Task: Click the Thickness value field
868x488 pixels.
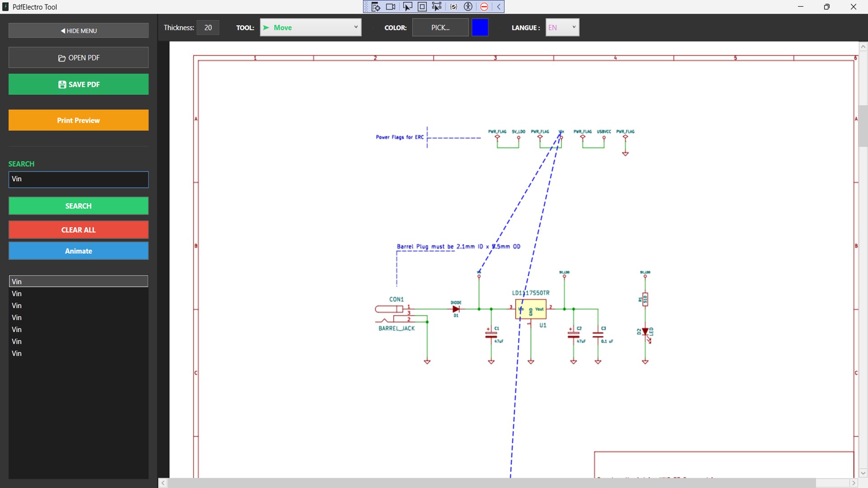Action: 208,28
